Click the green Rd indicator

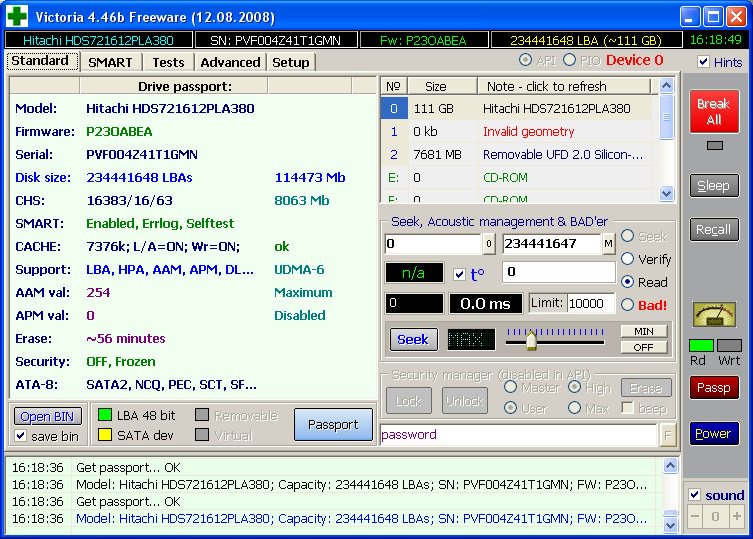[x=701, y=345]
